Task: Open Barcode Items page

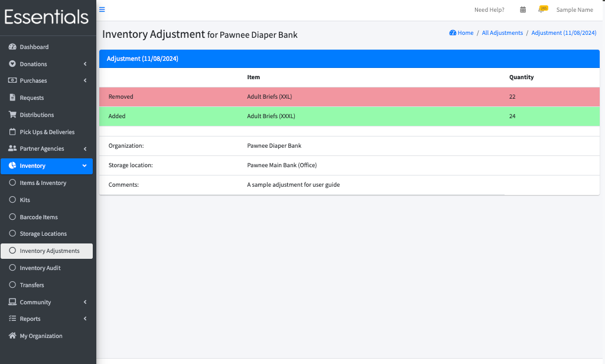Action: tap(47, 216)
